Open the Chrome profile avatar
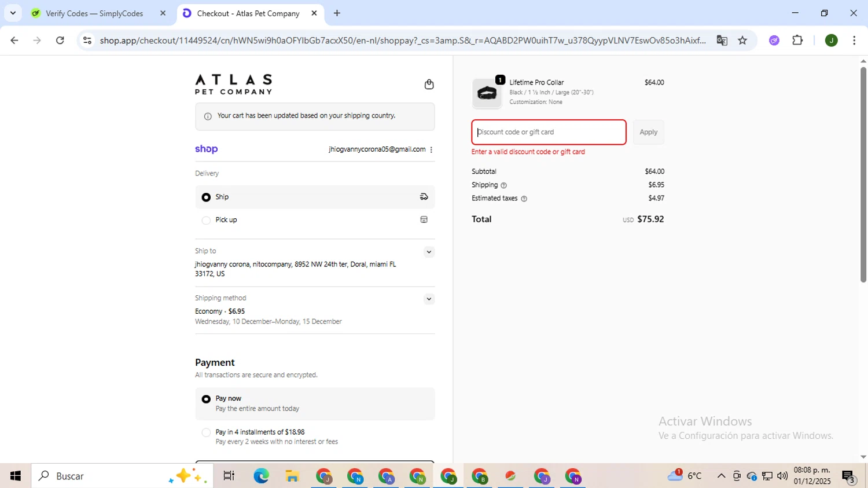Viewport: 868px width, 488px height. (831, 41)
